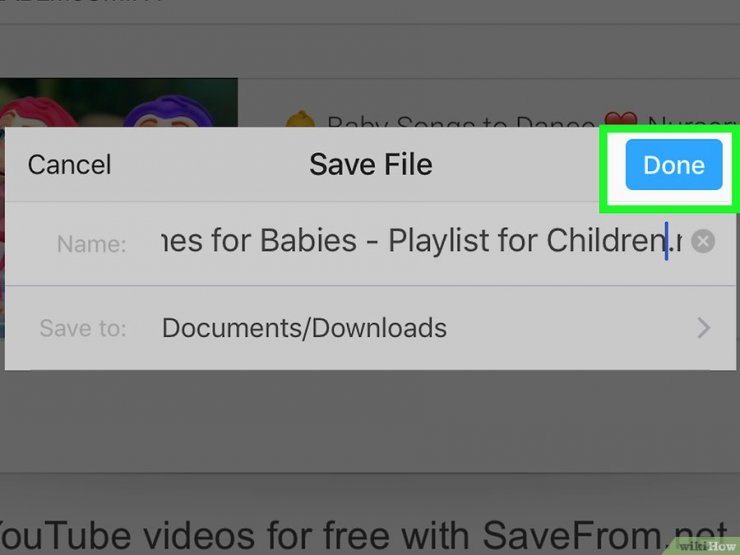740x555 pixels.
Task: Click the SaveFrom.net text at the bottom
Action: point(604,536)
